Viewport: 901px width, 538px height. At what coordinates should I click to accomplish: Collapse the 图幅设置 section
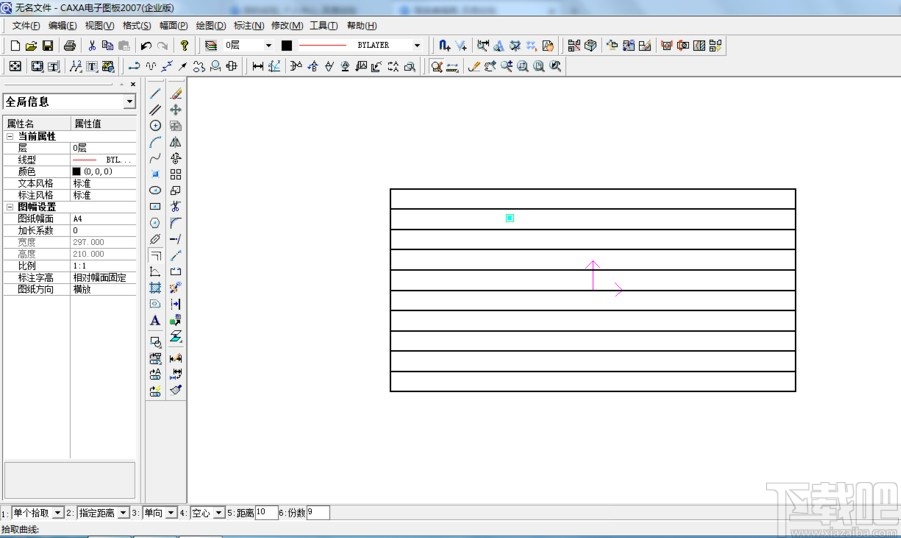10,207
